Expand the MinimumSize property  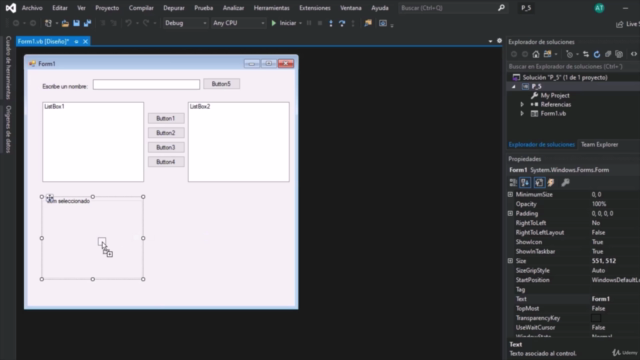(x=510, y=194)
